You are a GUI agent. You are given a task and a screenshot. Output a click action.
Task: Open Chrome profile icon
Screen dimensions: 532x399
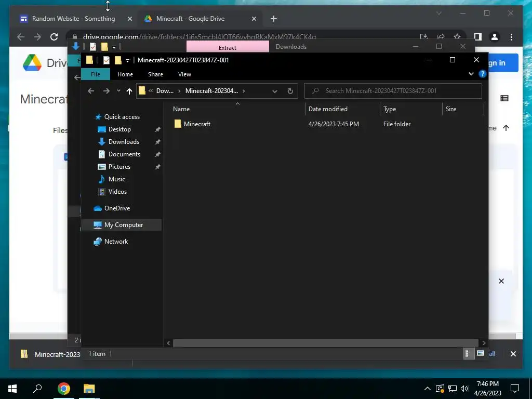[x=495, y=37]
